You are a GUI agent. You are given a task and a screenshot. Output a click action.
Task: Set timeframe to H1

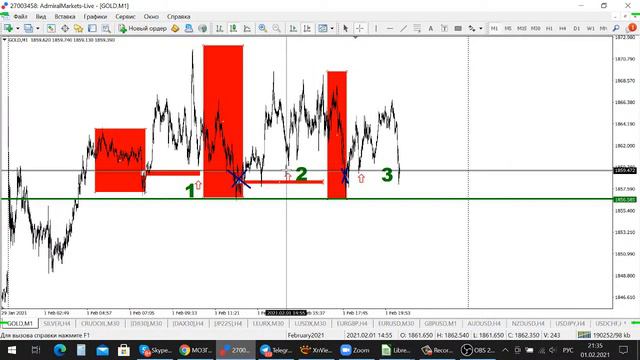tap(549, 28)
